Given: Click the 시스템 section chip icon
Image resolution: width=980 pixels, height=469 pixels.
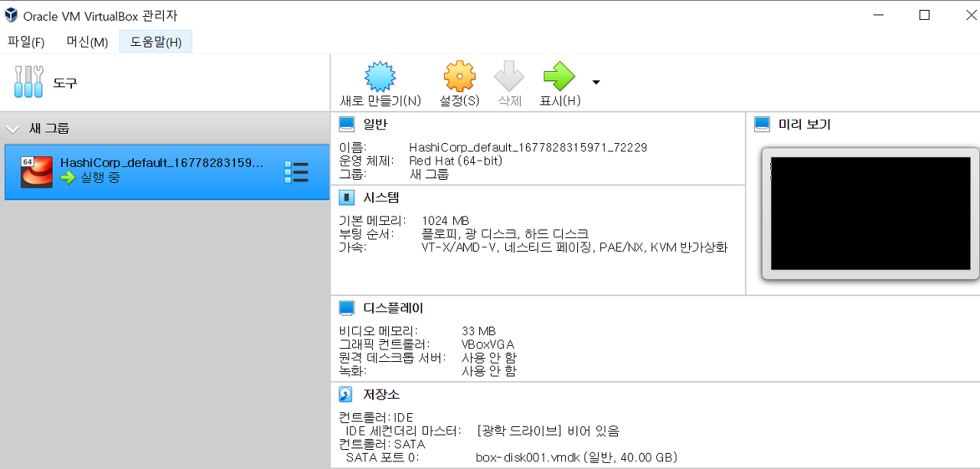Looking at the screenshot, I should tap(347, 197).
